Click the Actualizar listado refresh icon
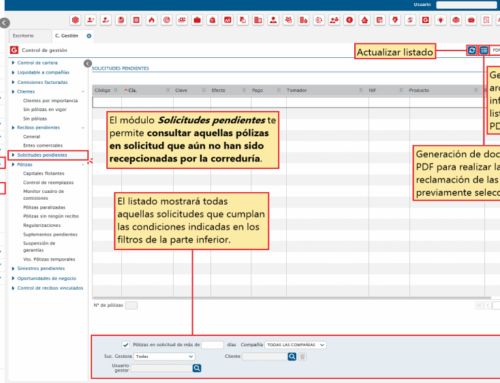The image size is (500, 383). (x=472, y=50)
